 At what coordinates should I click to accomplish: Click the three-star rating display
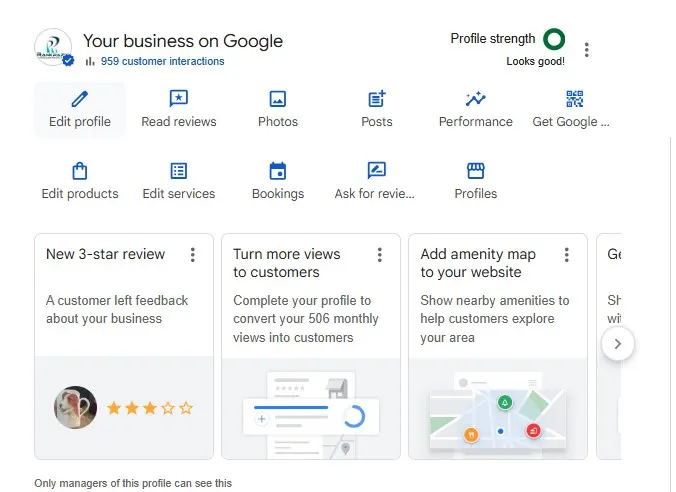click(150, 408)
